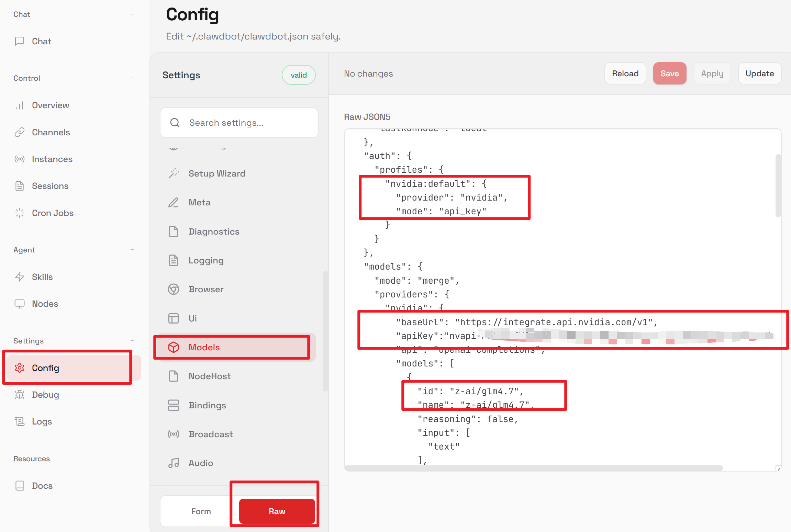Viewport: 791px width, 532px height.
Task: Click the Cron Jobs spinner icon
Action: tap(20, 213)
